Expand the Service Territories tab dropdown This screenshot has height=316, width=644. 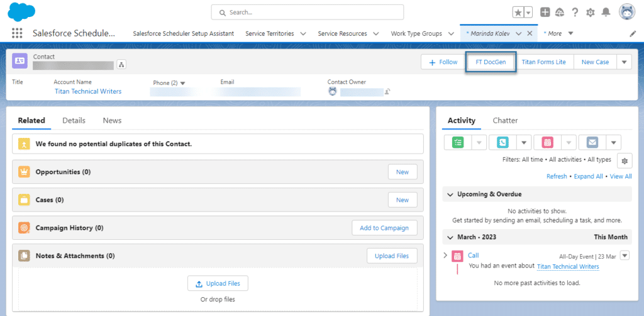303,33
